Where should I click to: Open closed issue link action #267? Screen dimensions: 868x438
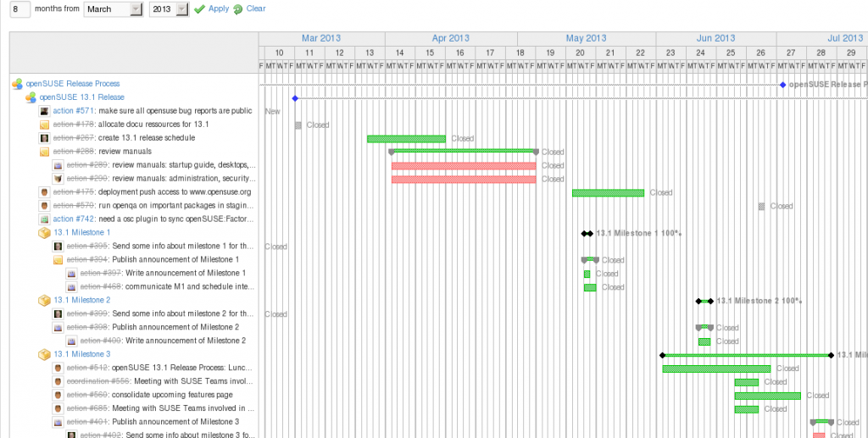point(74,138)
